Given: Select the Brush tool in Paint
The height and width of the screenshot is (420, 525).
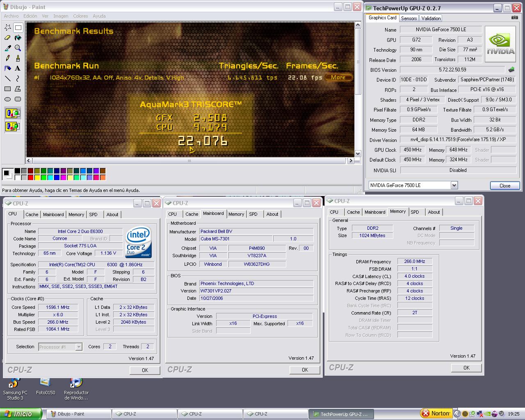Looking at the screenshot, I should coord(18,58).
